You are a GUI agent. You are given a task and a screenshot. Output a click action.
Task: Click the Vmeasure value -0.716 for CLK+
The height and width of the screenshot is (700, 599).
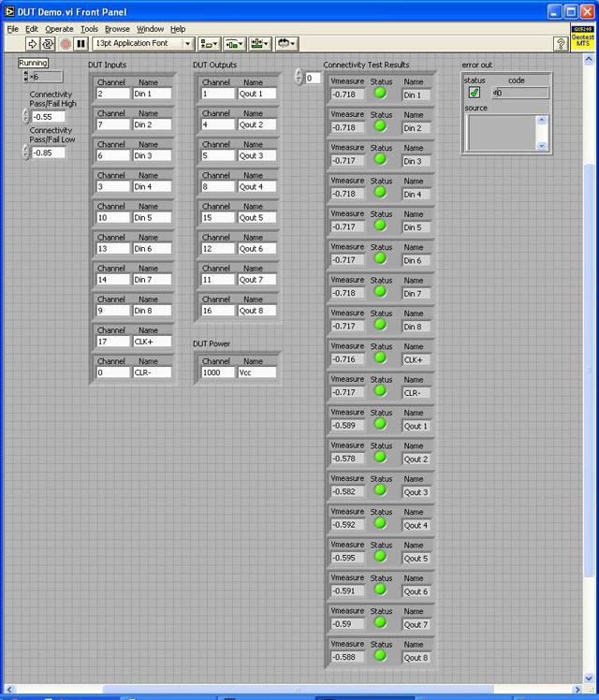[348, 359]
